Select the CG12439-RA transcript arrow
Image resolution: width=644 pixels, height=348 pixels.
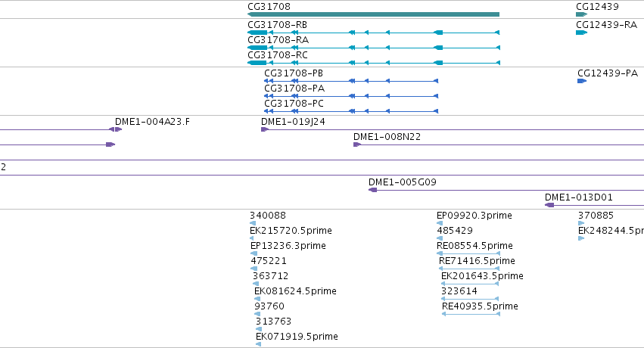coord(582,33)
